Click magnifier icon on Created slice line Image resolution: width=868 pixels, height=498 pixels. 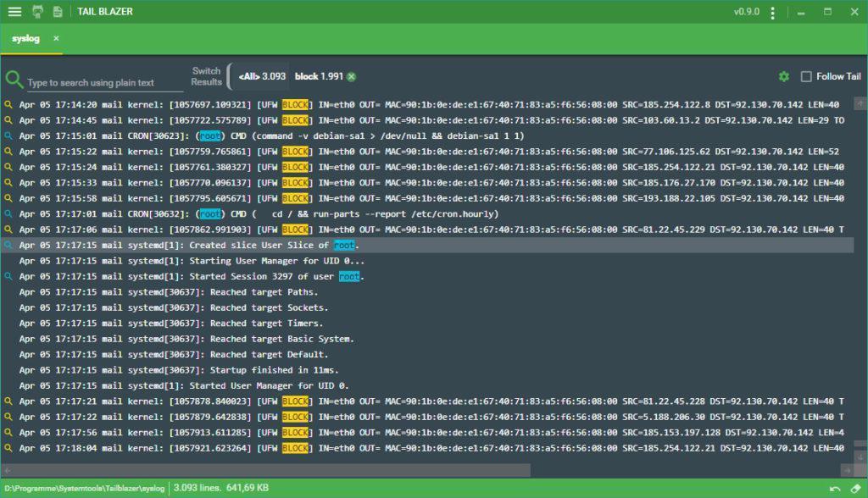point(8,245)
